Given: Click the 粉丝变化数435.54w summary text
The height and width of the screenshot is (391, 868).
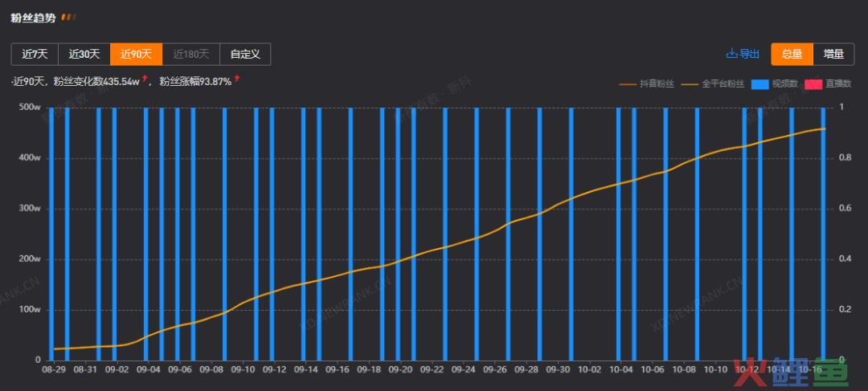Looking at the screenshot, I should point(96,82).
